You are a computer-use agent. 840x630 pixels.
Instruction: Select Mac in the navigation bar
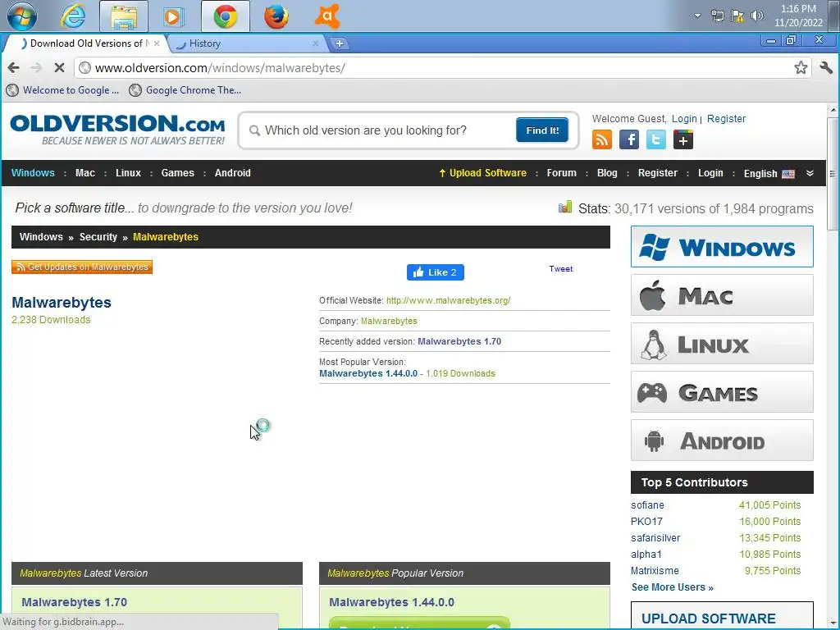[x=85, y=173]
